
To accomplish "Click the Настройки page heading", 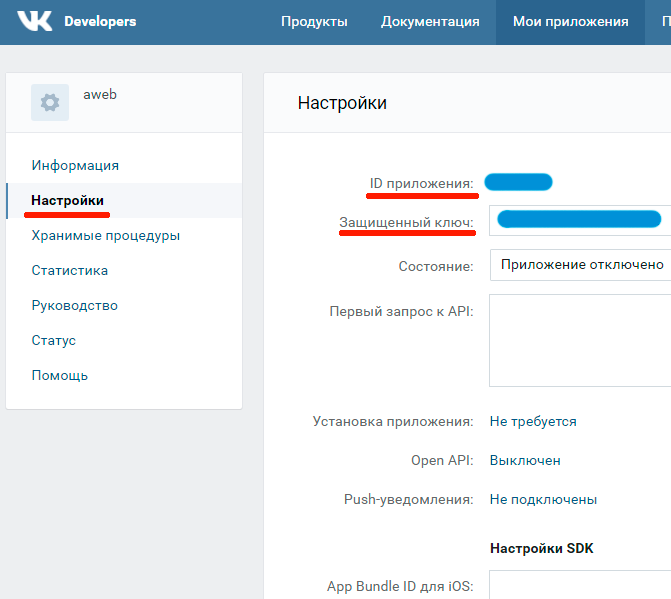I will click(342, 103).
